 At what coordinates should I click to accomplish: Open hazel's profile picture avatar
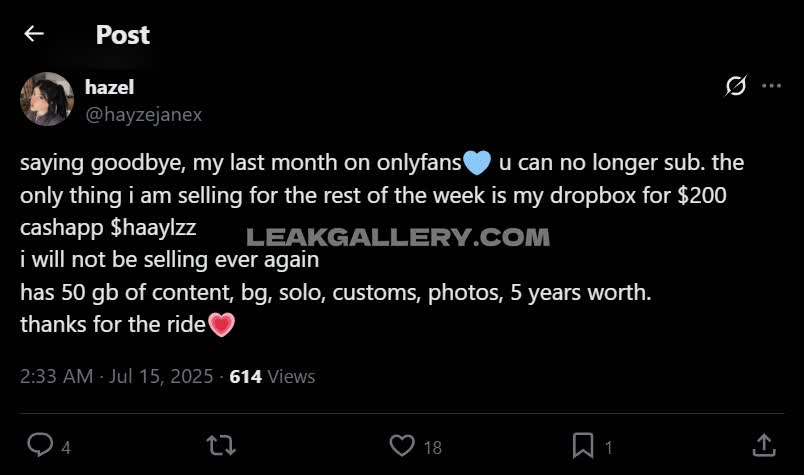pos(46,99)
